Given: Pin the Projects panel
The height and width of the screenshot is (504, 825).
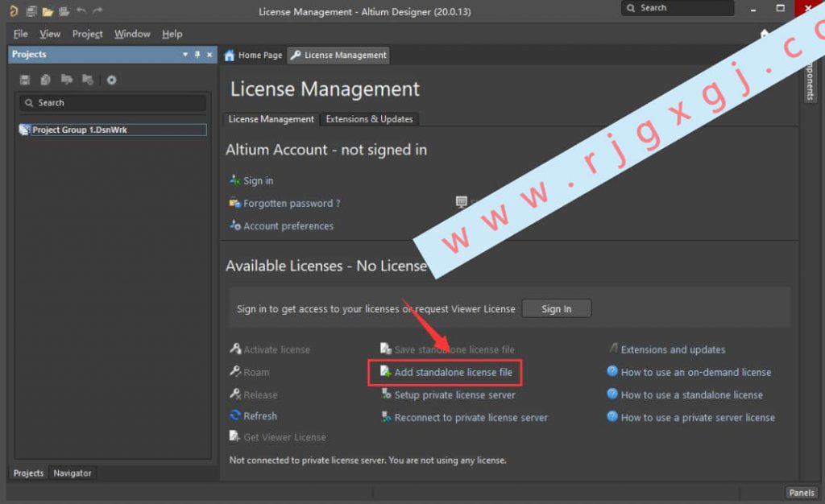Looking at the screenshot, I should click(197, 54).
